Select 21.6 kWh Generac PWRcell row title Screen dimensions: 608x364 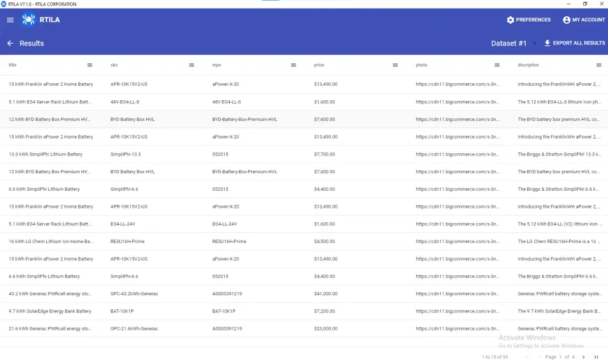point(50,329)
